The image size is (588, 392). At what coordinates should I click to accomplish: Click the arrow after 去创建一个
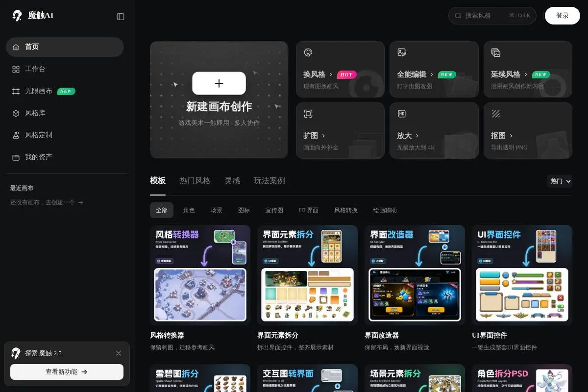[81, 202]
